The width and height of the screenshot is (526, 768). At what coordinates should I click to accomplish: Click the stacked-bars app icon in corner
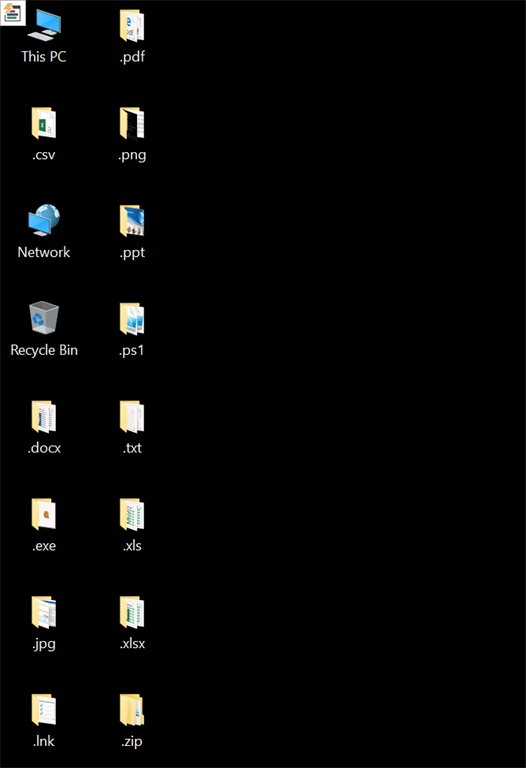coord(12,13)
